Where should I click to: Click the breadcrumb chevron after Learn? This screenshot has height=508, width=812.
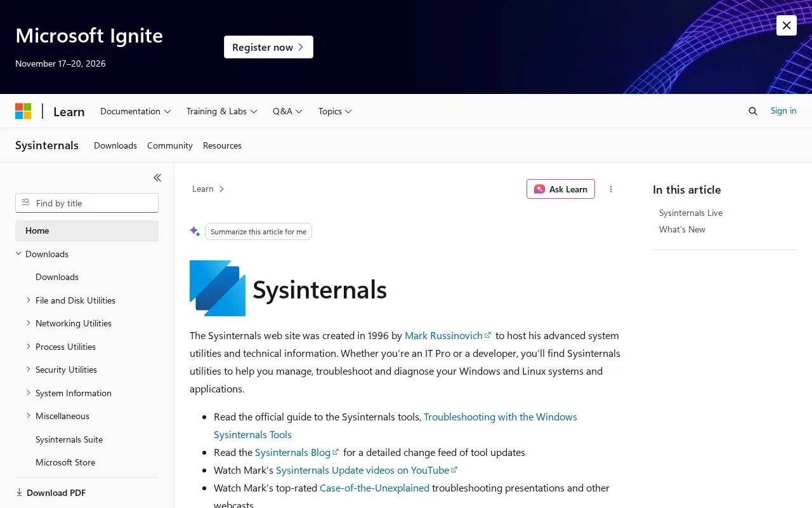(x=221, y=189)
